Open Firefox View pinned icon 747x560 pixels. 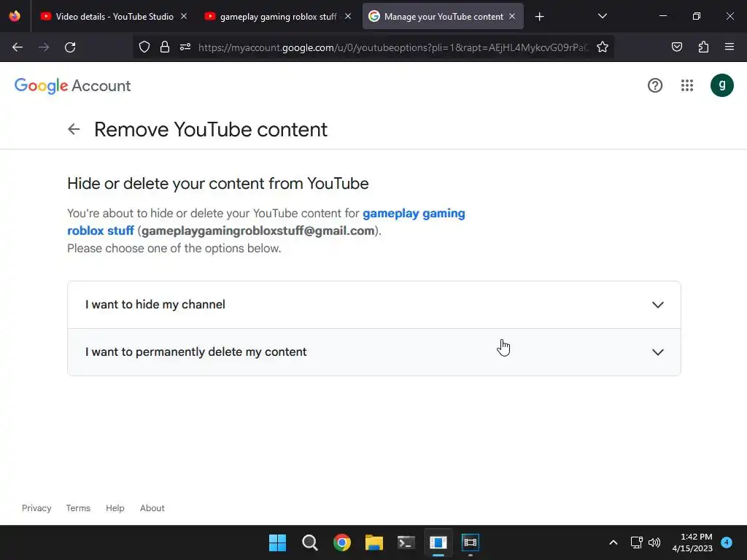click(15, 16)
